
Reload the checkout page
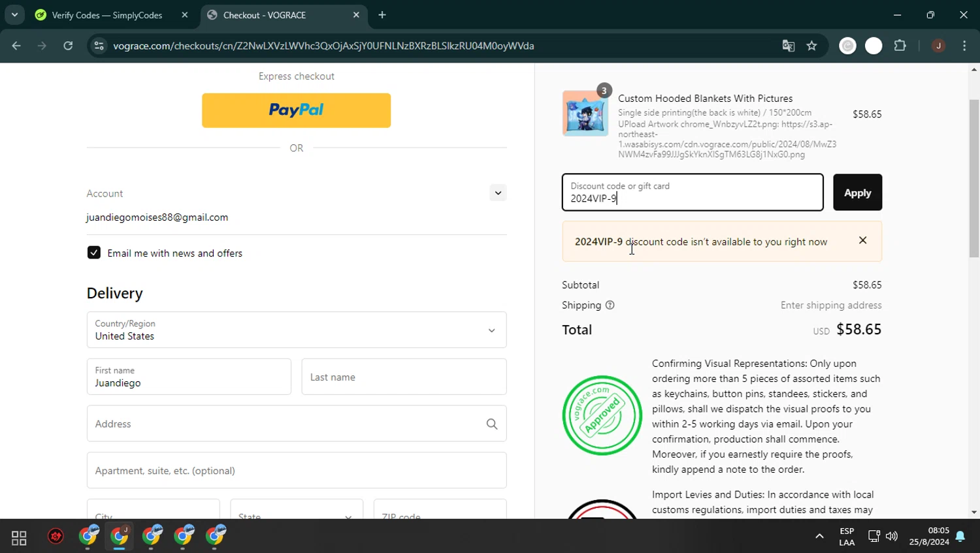coord(68,46)
